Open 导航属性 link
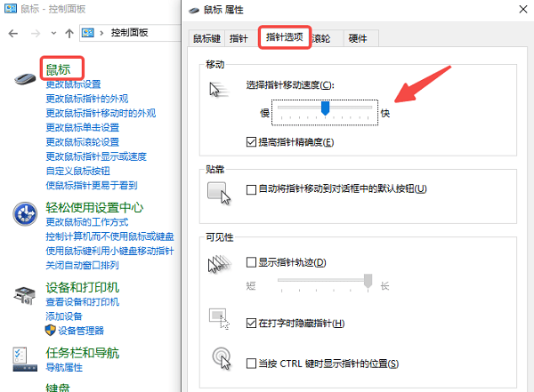 point(64,367)
